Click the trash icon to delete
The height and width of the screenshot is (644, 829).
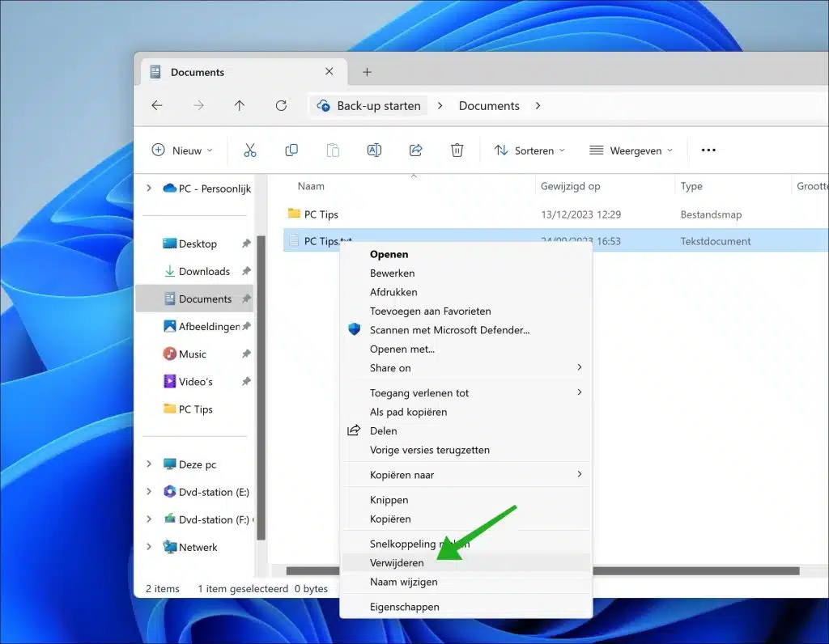[x=457, y=150]
